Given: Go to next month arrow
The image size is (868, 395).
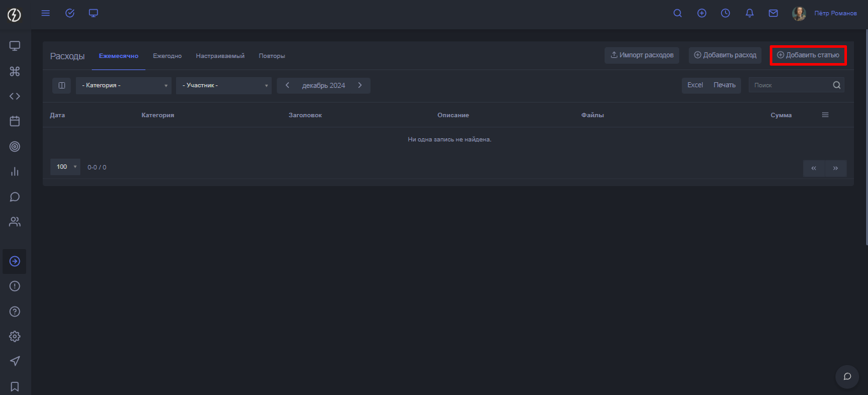Looking at the screenshot, I should point(360,85).
